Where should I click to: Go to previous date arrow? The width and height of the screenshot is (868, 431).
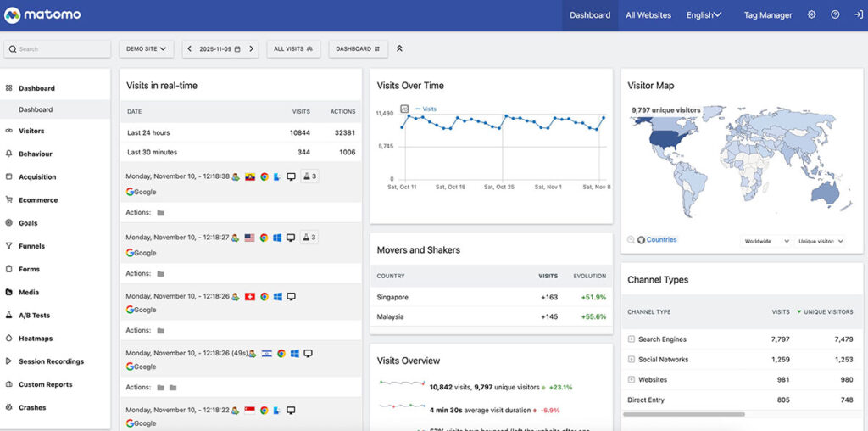(189, 48)
